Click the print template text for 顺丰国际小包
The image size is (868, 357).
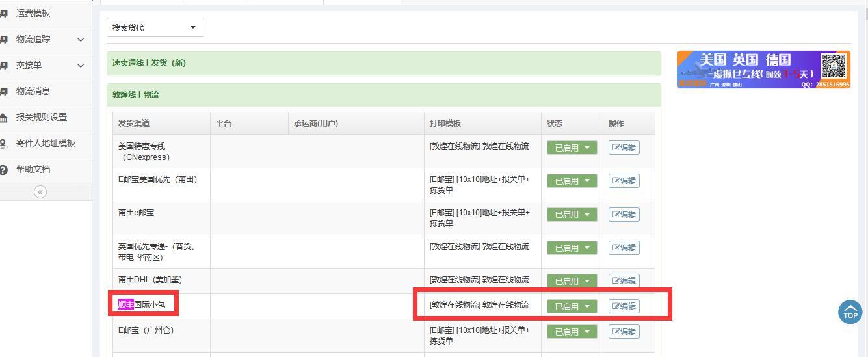479,304
